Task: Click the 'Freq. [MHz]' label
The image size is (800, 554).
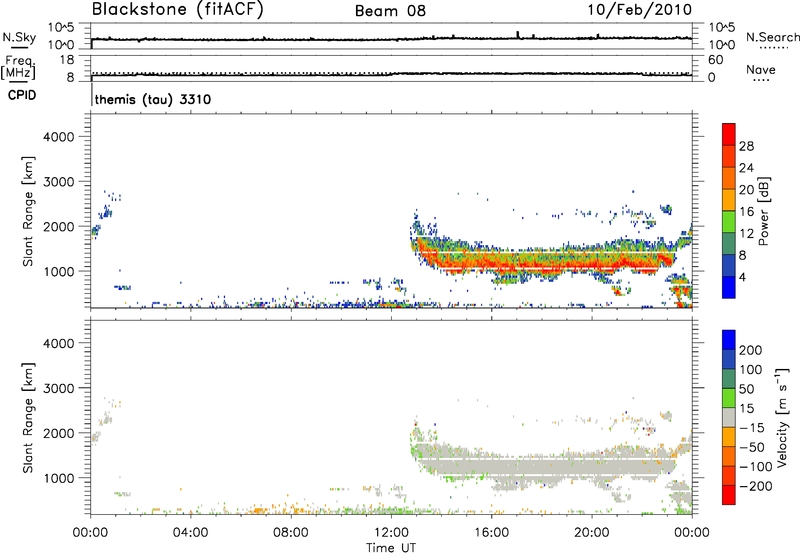Action: [19, 67]
